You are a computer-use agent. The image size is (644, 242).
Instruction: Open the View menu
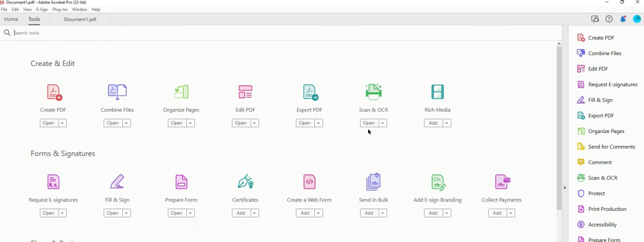[28, 9]
